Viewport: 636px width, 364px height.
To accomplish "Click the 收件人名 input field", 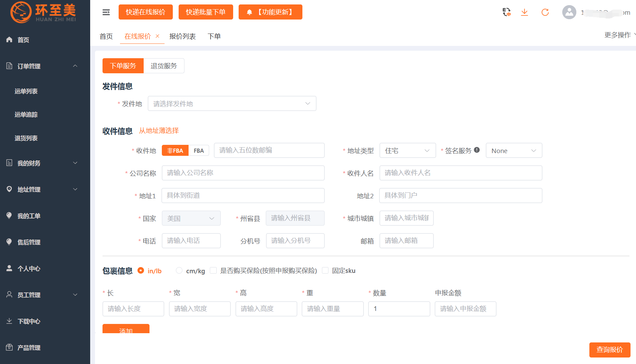I will [461, 173].
